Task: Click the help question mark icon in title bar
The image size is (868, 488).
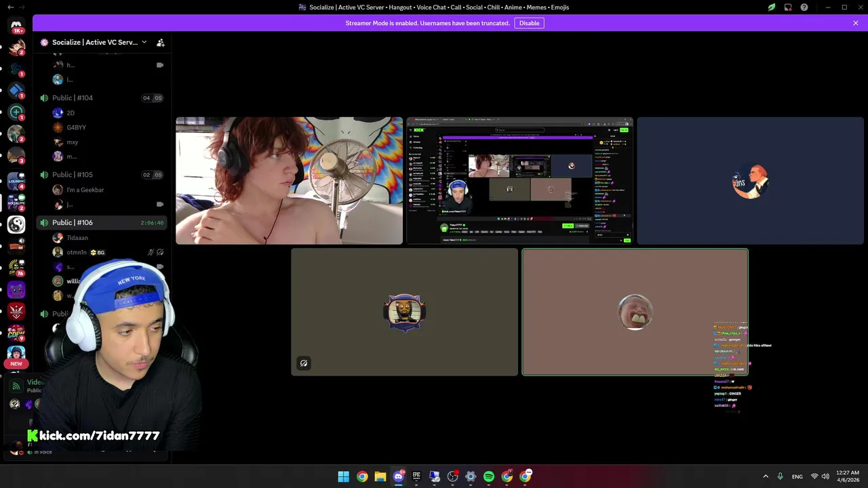Action: (804, 7)
